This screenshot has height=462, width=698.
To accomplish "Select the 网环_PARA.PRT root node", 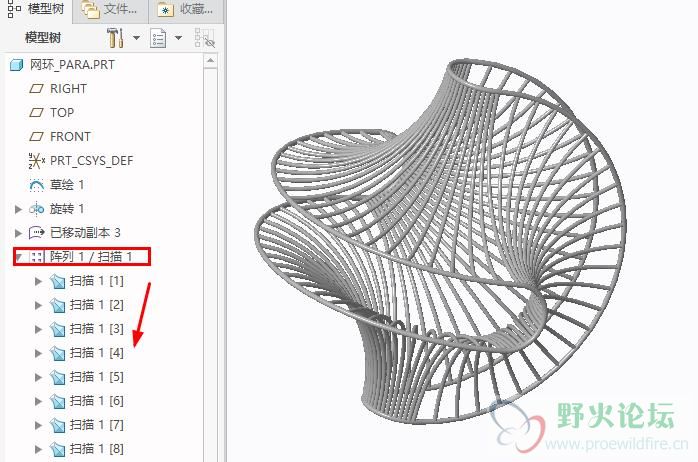I will [x=72, y=65].
